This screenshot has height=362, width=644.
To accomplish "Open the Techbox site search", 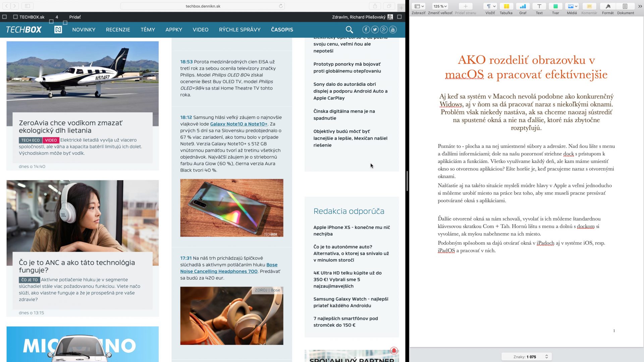I will [349, 29].
